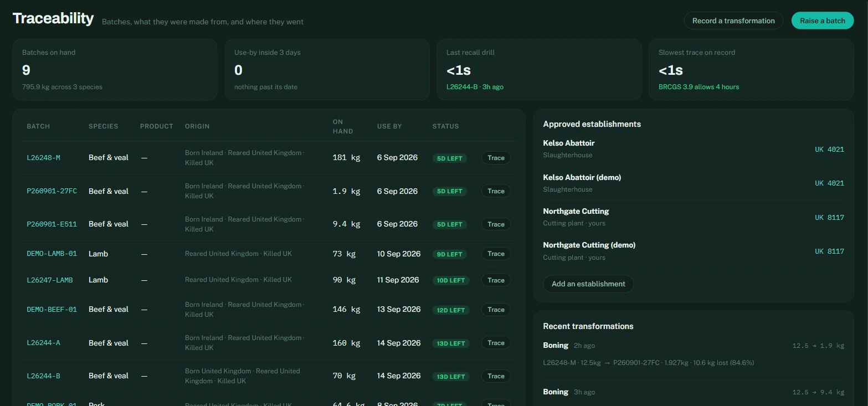Trace batch P260901-27FC

[x=496, y=191]
